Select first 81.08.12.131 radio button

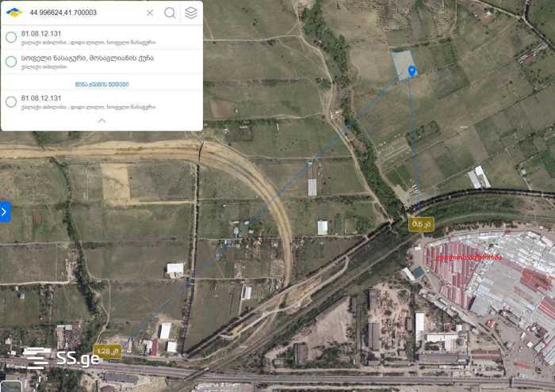[11, 37]
